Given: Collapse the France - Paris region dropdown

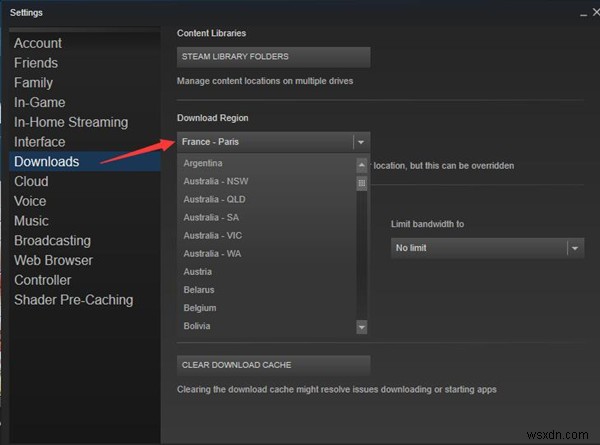Looking at the screenshot, I should pos(273,142).
